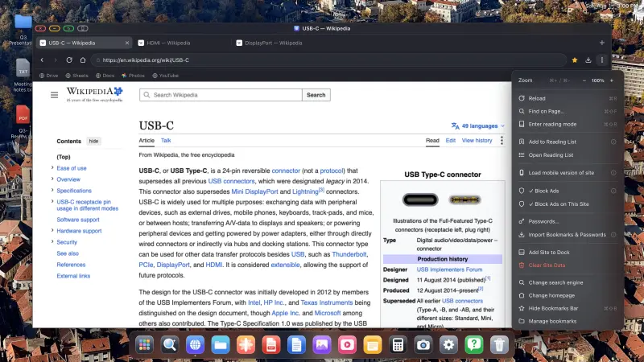Open the camera app in dock
This screenshot has width=644, height=362.
point(423,345)
